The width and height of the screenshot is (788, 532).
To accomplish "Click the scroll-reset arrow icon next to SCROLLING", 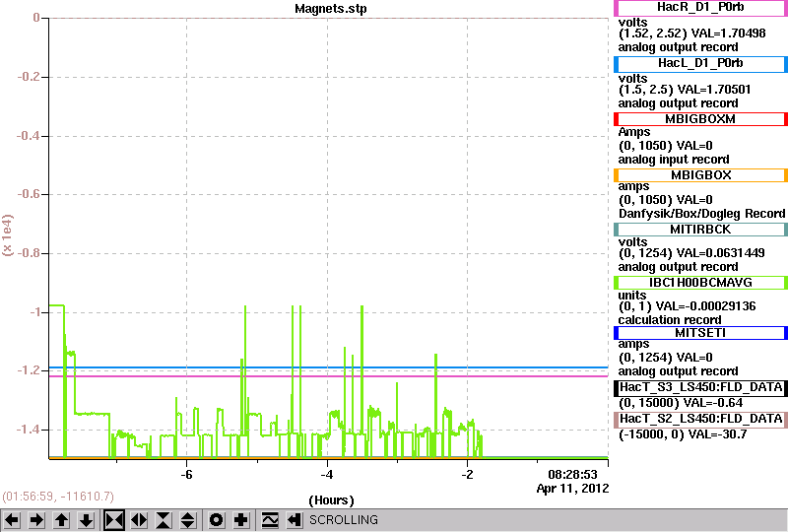I will coord(295,520).
